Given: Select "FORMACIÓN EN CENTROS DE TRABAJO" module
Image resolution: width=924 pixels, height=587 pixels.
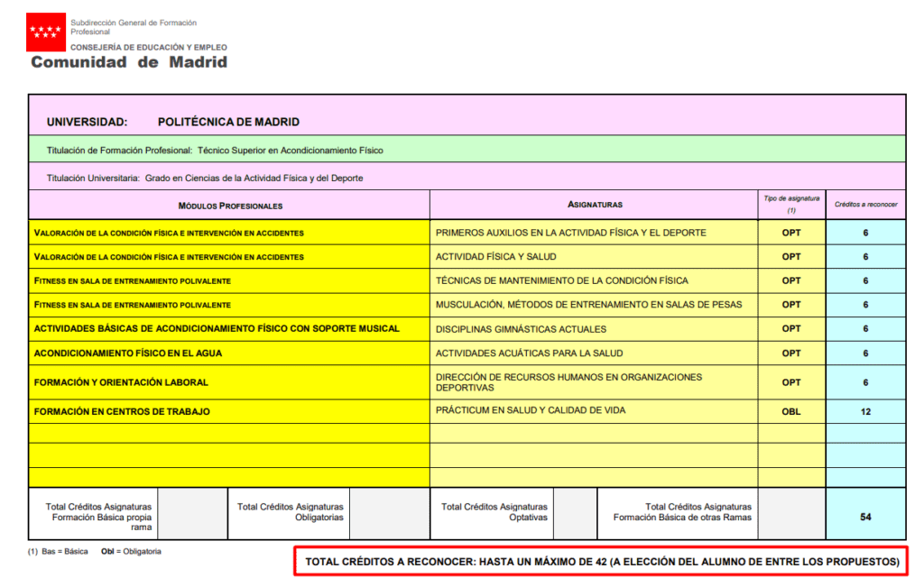Looking at the screenshot, I should tap(122, 411).
